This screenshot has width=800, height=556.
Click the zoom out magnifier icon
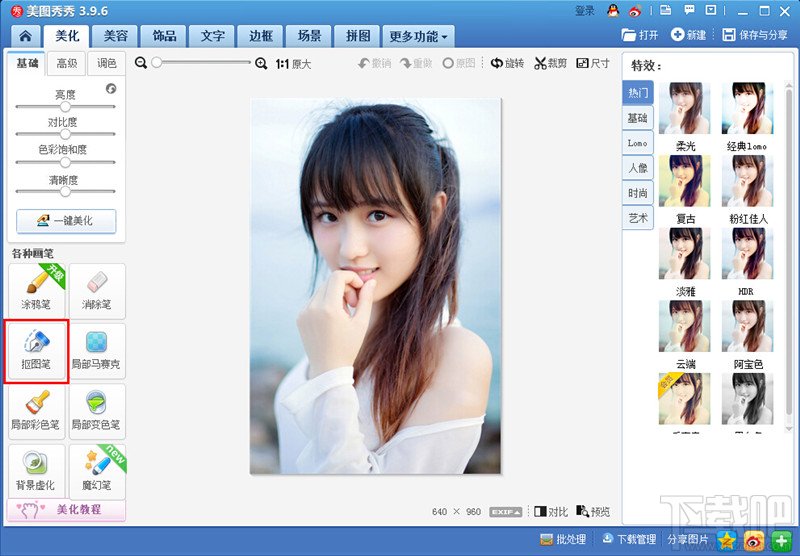pos(141,63)
